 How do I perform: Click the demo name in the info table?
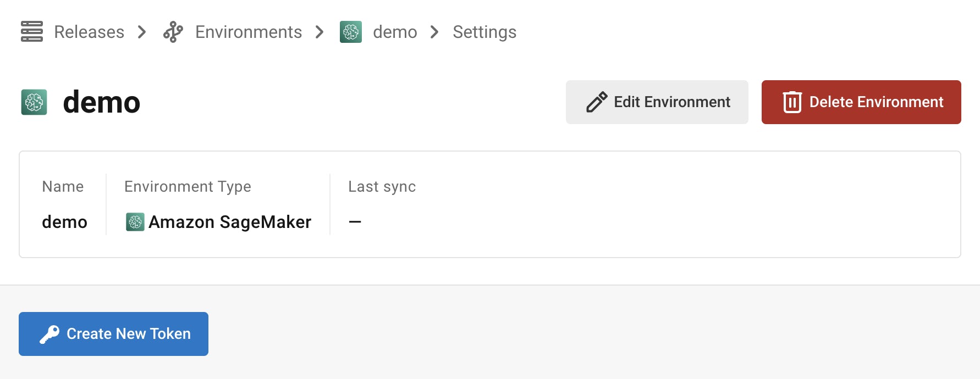[64, 222]
